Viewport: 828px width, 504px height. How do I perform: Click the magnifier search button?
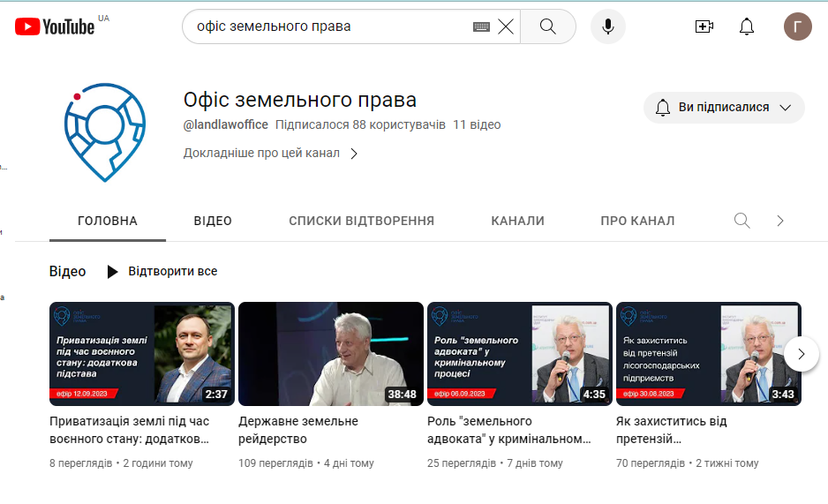[x=547, y=26]
